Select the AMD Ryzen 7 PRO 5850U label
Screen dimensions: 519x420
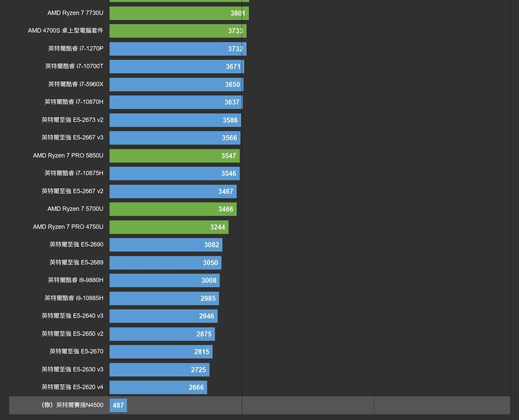coord(68,155)
